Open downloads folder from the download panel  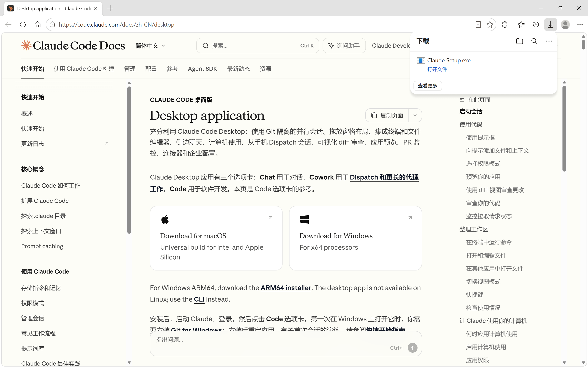(x=519, y=41)
